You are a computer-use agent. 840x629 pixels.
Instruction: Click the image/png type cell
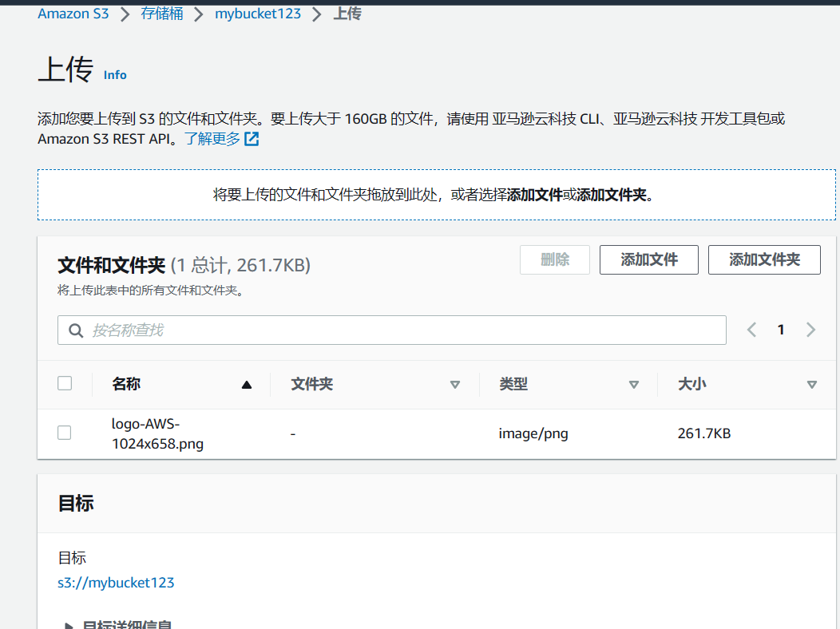[x=533, y=433]
